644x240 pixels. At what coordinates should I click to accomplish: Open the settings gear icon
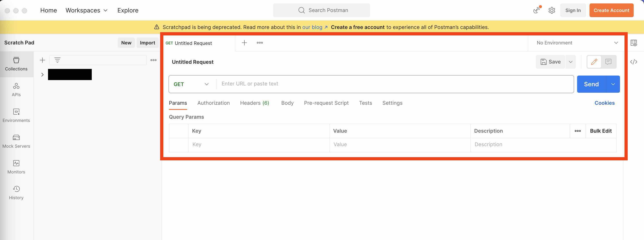552,10
